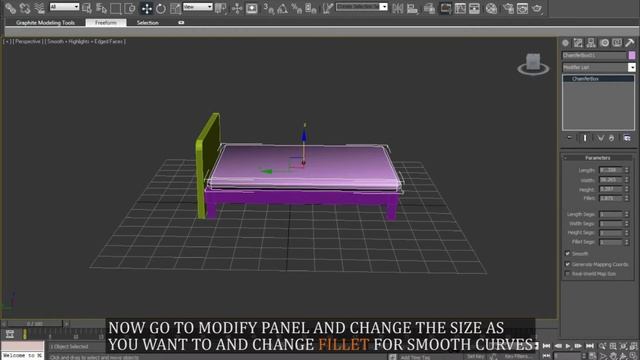
Task: Toggle Select and Manipulate mode
Action: 237,8
